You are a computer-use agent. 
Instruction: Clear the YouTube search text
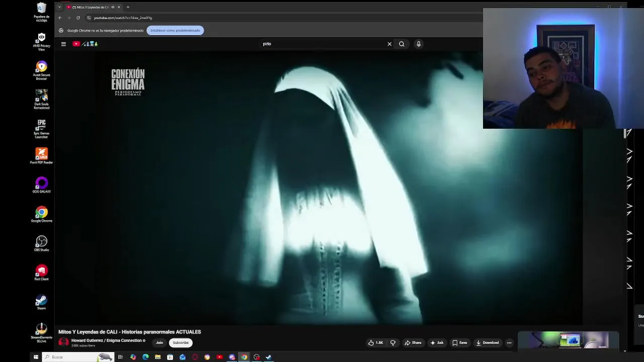[x=389, y=44]
